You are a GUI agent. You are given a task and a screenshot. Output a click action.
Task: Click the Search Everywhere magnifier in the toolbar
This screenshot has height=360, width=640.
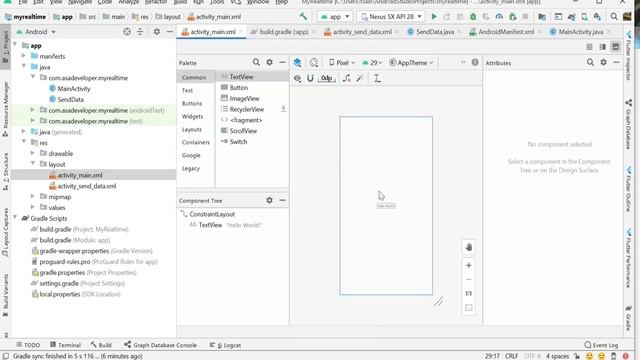pyautogui.click(x=614, y=17)
